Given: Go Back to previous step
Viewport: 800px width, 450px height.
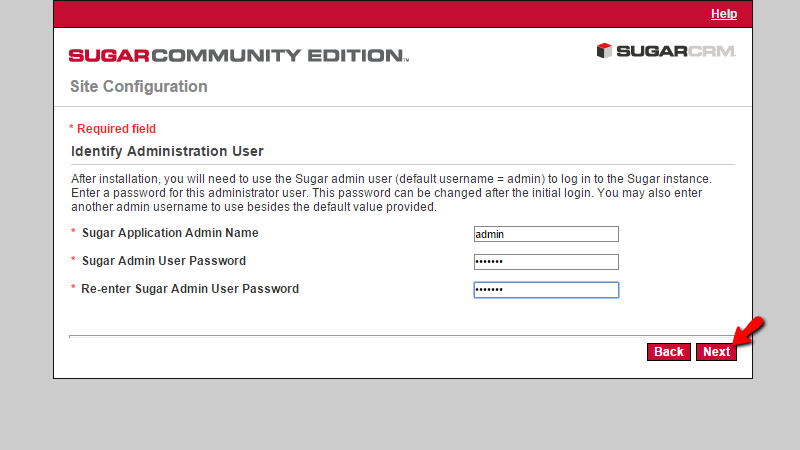Looking at the screenshot, I should tap(668, 352).
